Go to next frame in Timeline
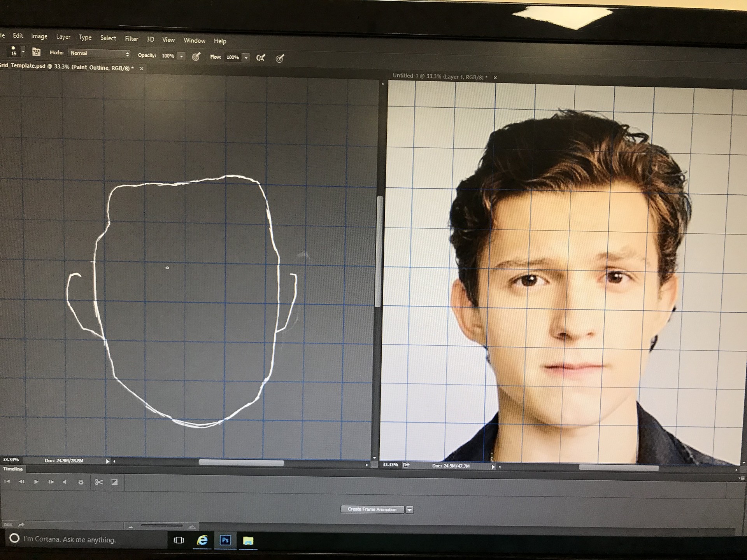Screen dimensions: 747x560 coord(51,482)
